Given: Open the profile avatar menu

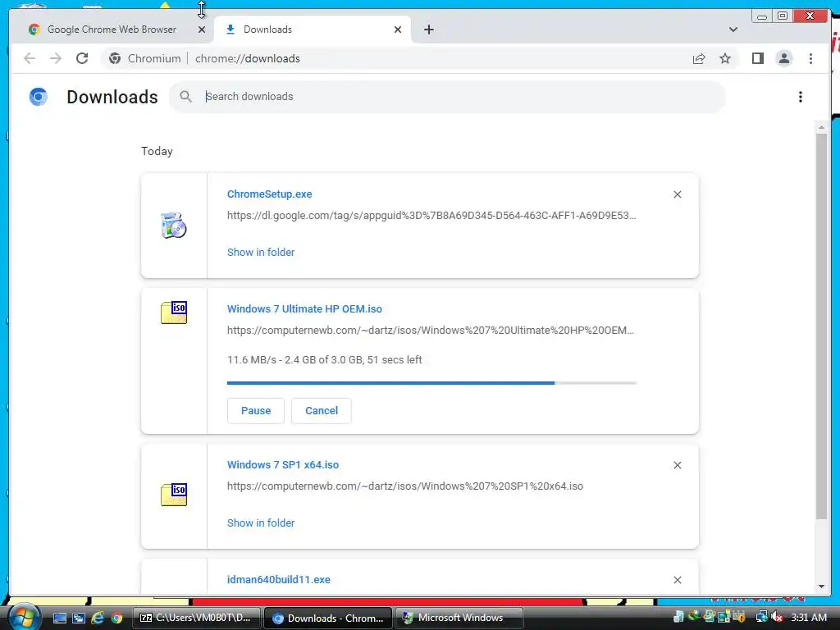Looking at the screenshot, I should pos(783,58).
